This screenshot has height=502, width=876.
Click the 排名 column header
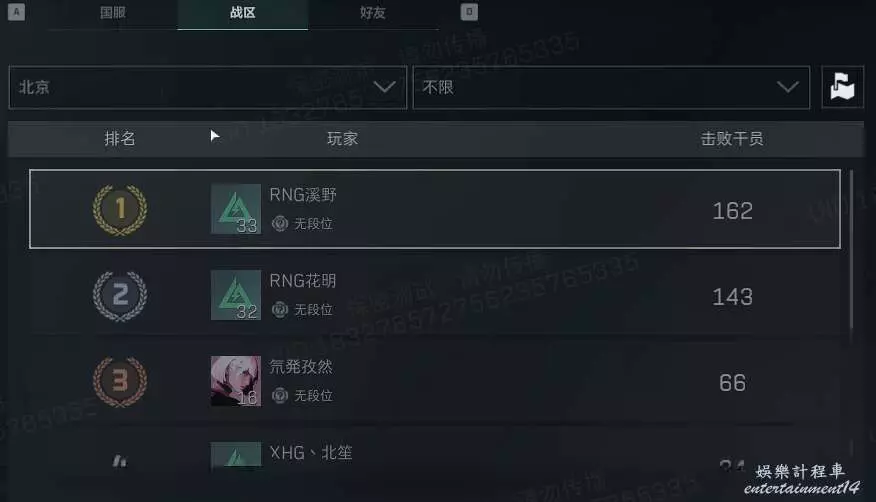(120, 138)
